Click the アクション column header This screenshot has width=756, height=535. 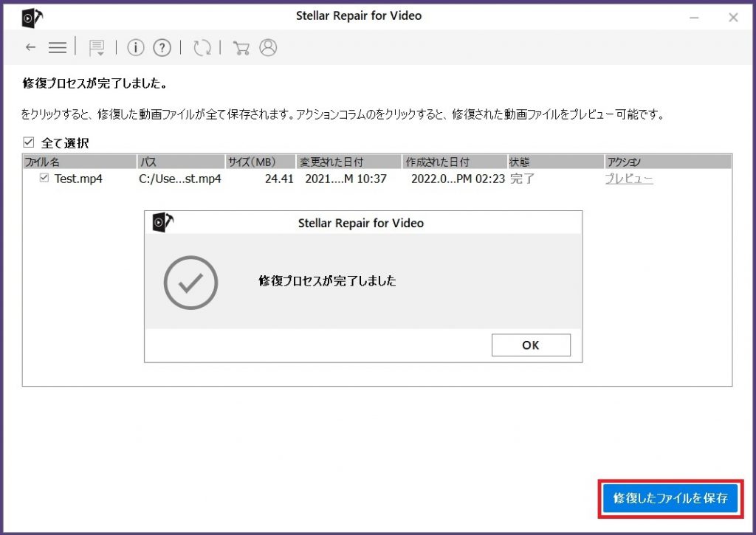click(668, 162)
